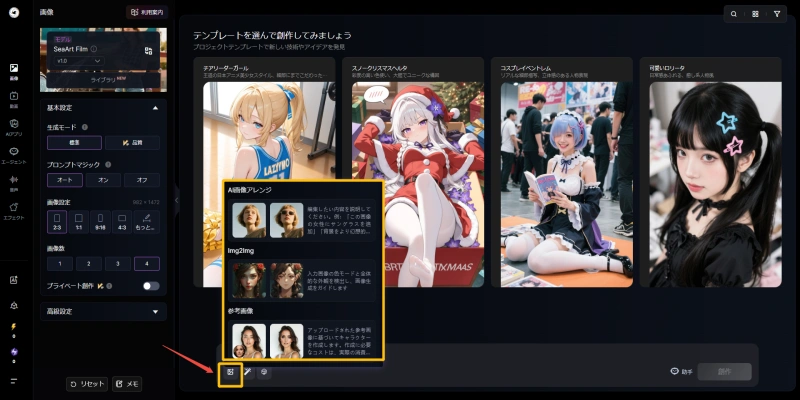Screen dimensions: 800x400
Task: Click the 創作 create button
Action: click(724, 371)
